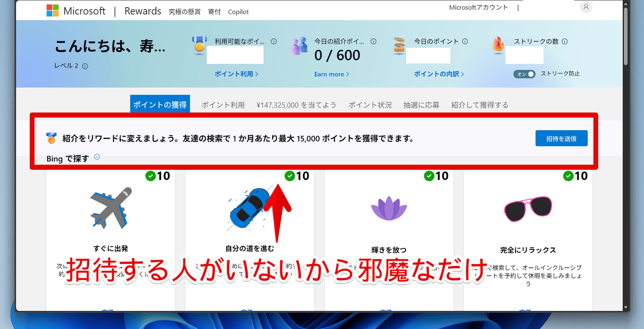Switch to the ポイント利用 tab
The height and width of the screenshot is (329, 644).
coord(222,105)
